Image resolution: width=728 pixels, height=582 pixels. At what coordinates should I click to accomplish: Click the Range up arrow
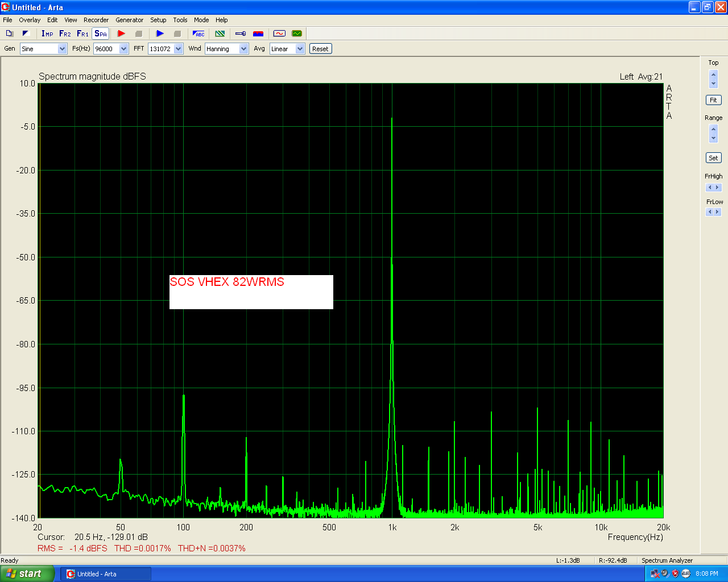714,129
